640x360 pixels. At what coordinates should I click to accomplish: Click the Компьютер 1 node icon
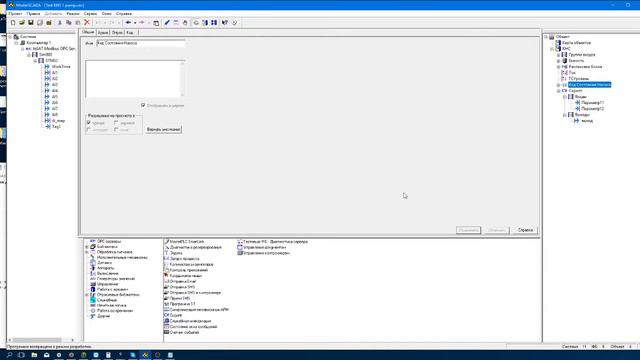tap(23, 42)
